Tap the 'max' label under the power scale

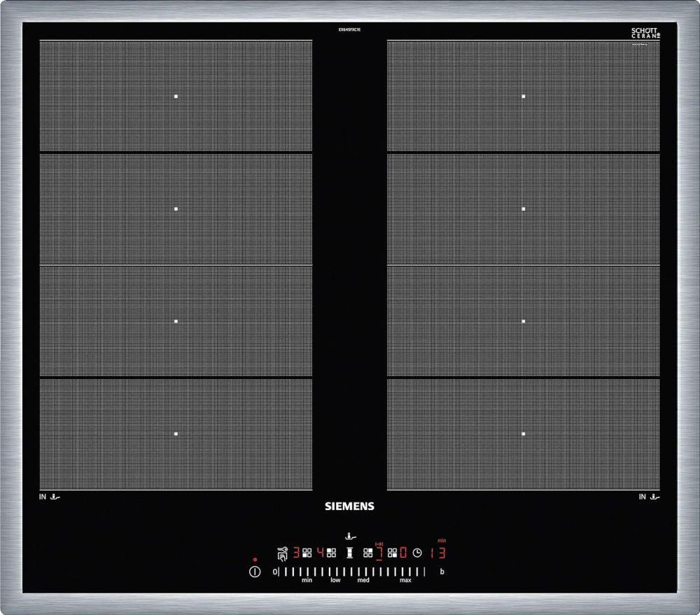click(x=405, y=580)
